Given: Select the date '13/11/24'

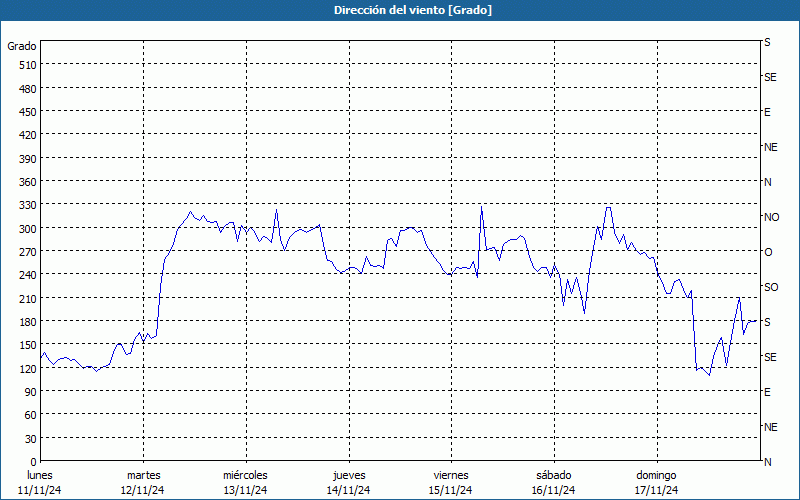Looking at the screenshot, I should pyautogui.click(x=245, y=490).
